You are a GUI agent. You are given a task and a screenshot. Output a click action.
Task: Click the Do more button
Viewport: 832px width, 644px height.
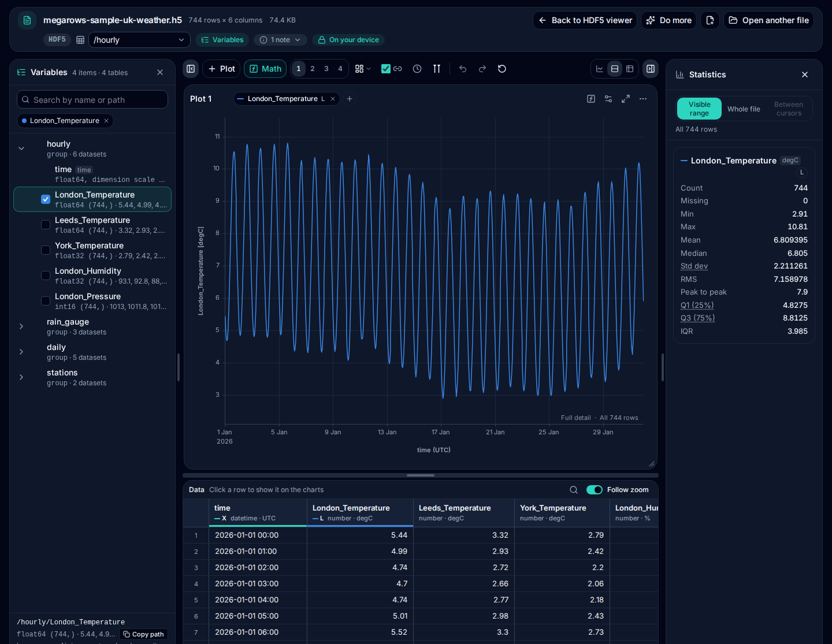pyautogui.click(x=668, y=20)
